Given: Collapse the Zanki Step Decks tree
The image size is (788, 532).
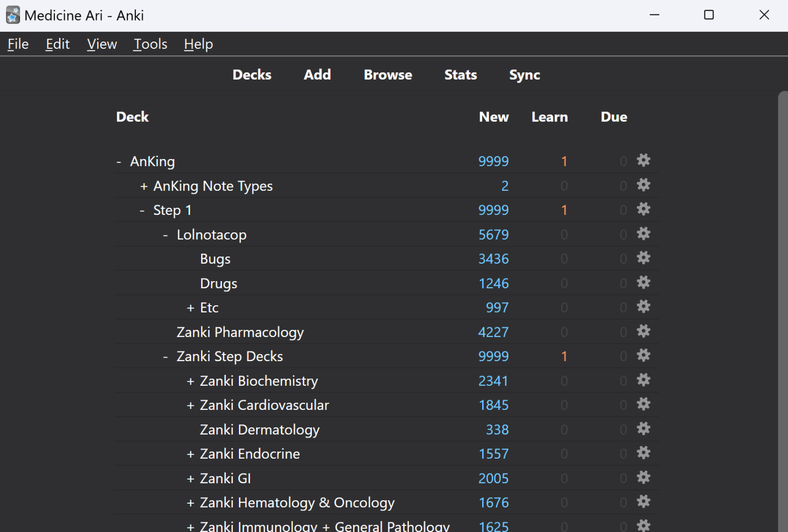Looking at the screenshot, I should click(x=165, y=356).
